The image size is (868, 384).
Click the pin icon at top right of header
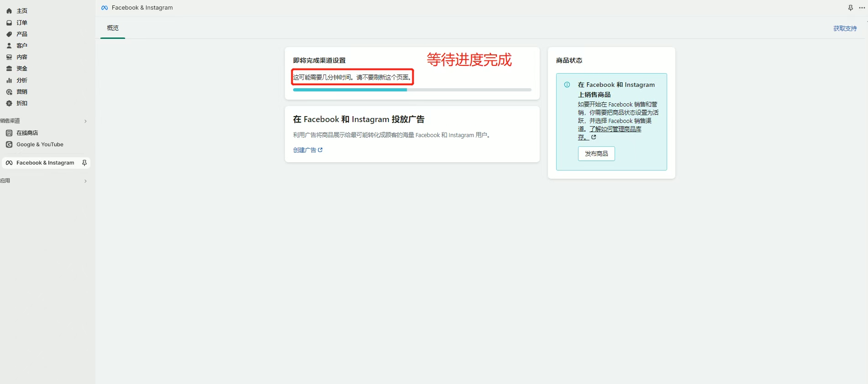(x=851, y=8)
